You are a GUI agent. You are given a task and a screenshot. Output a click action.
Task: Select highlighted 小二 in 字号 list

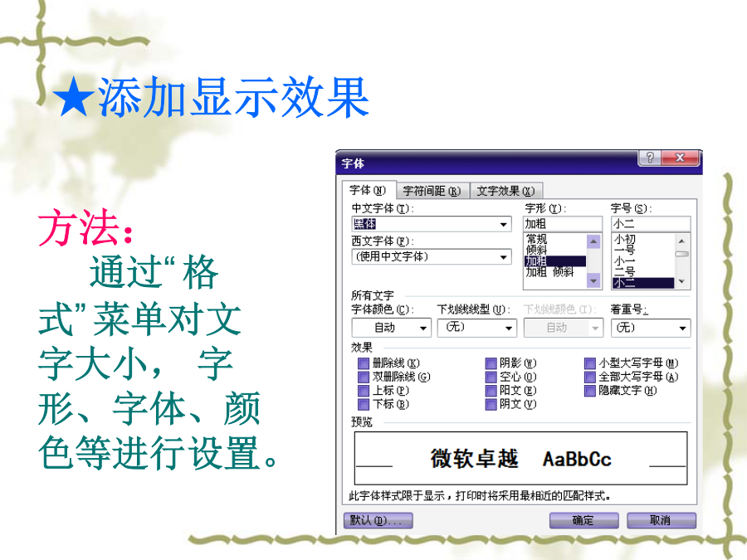click(x=643, y=283)
